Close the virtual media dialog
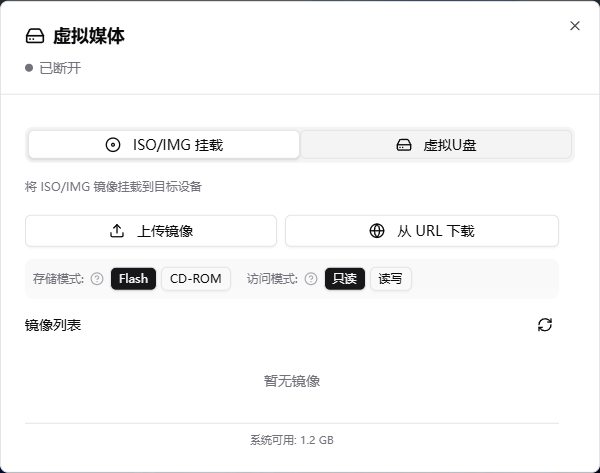 coord(574,26)
